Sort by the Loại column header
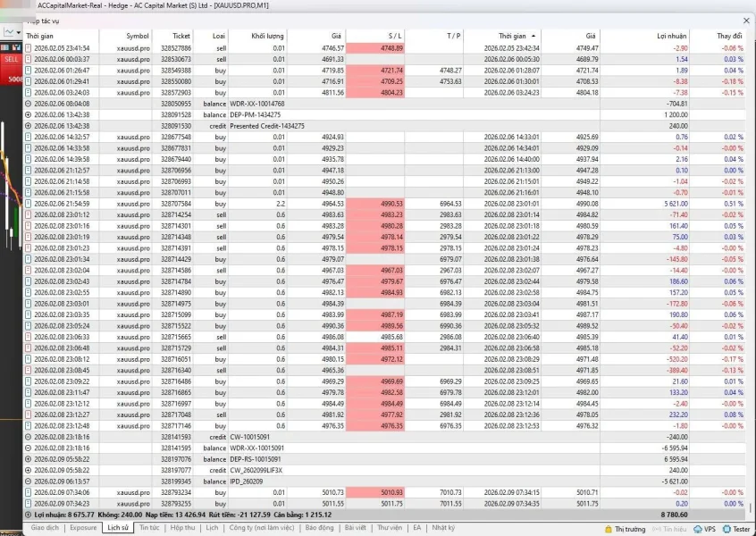The width and height of the screenshot is (756, 536). 210,36
